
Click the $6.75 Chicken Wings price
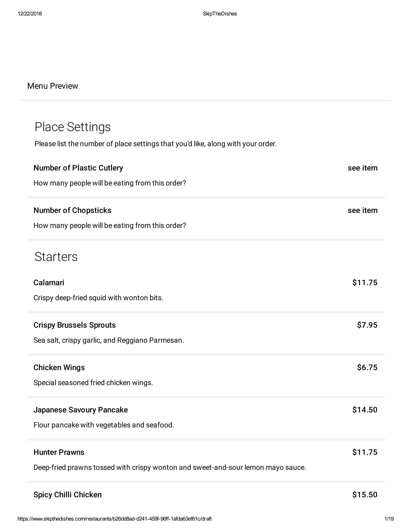[x=367, y=367]
